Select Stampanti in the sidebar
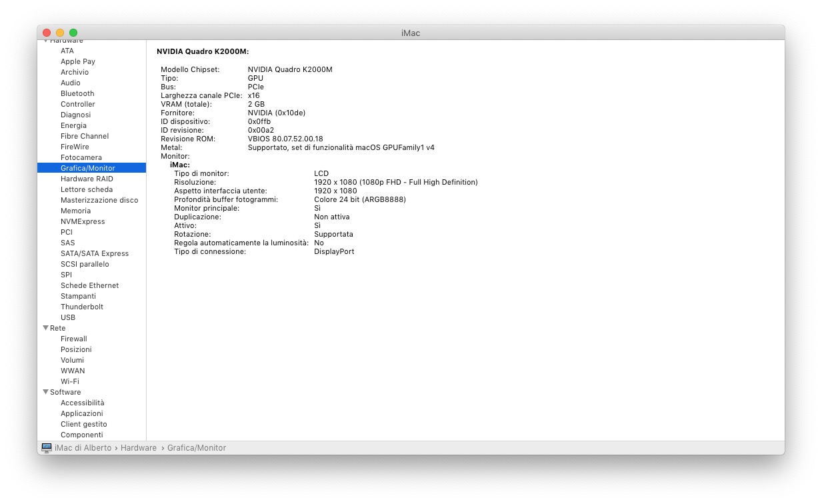Viewport: 822px width, 504px height. pyautogui.click(x=78, y=296)
